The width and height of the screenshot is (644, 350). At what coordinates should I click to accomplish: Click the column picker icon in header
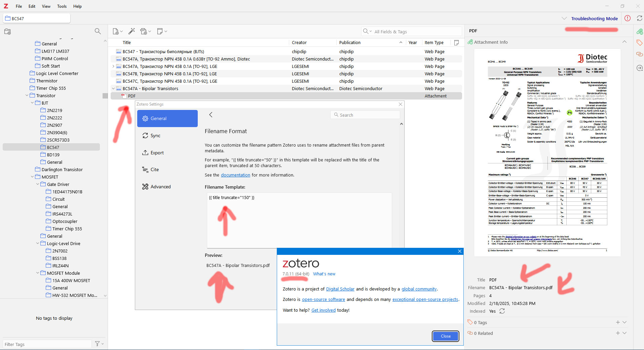click(x=456, y=42)
